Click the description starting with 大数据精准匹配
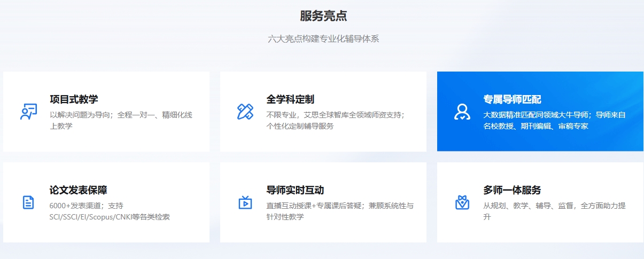Viewport: 644px width, 259px height. pyautogui.click(x=554, y=121)
